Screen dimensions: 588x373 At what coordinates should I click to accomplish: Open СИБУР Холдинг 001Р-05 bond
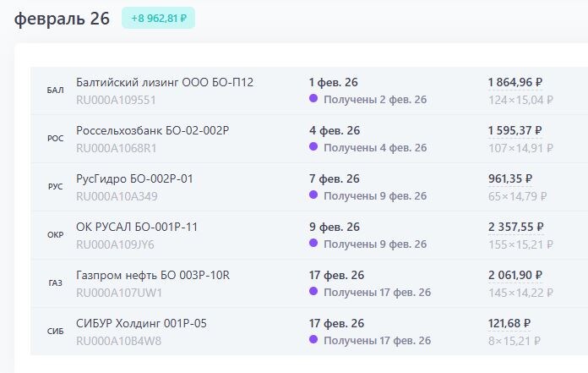click(x=141, y=323)
